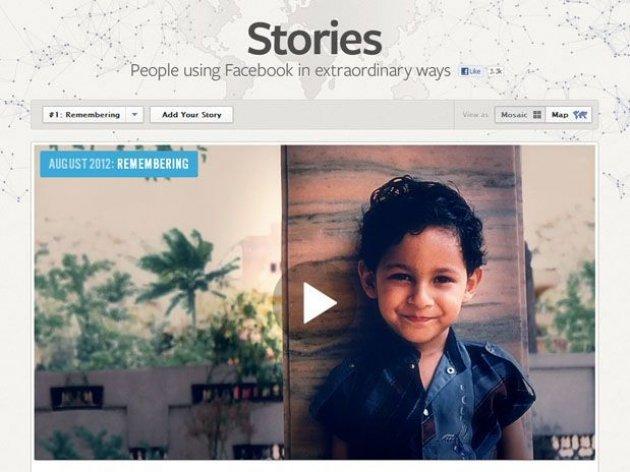Click the 'Mosaic' label text
Screen dimensions: 630x472
coord(514,115)
